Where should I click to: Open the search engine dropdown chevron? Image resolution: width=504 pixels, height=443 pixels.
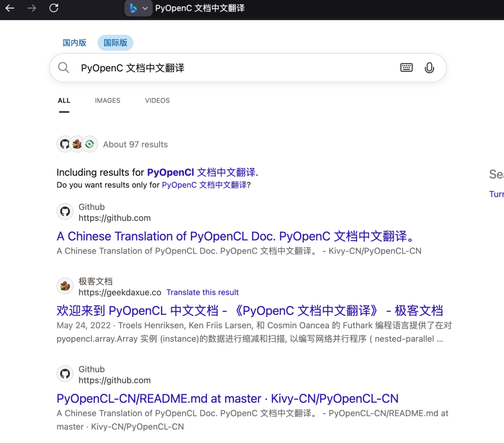coord(145,8)
